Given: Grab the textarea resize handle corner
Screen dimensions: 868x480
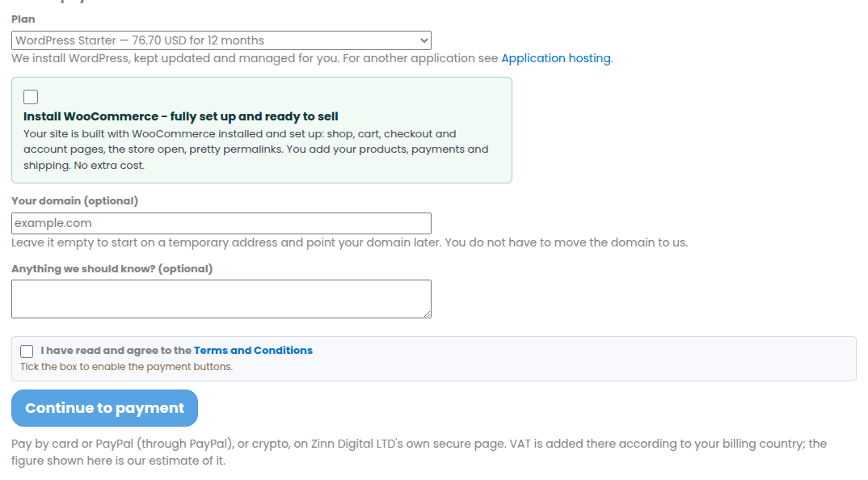Looking at the screenshot, I should 427,314.
